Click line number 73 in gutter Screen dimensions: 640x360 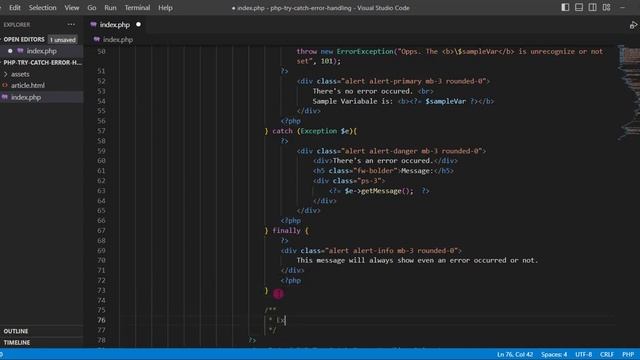coord(101,290)
